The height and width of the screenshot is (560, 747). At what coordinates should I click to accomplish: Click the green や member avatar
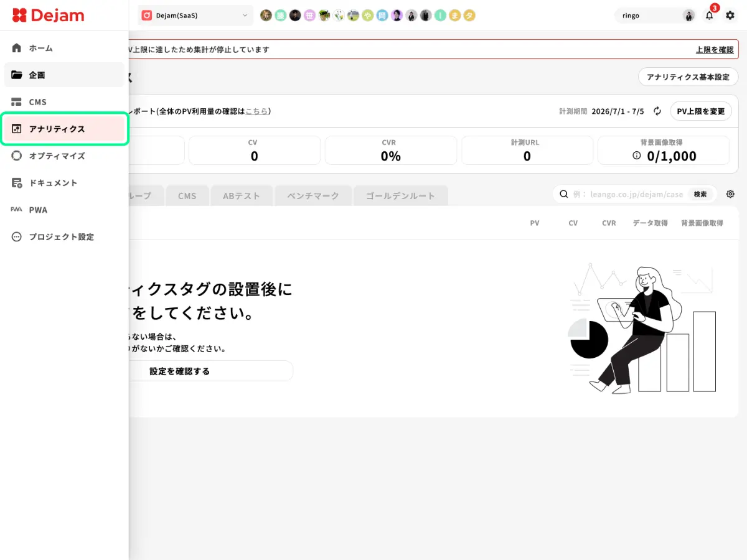[368, 16]
